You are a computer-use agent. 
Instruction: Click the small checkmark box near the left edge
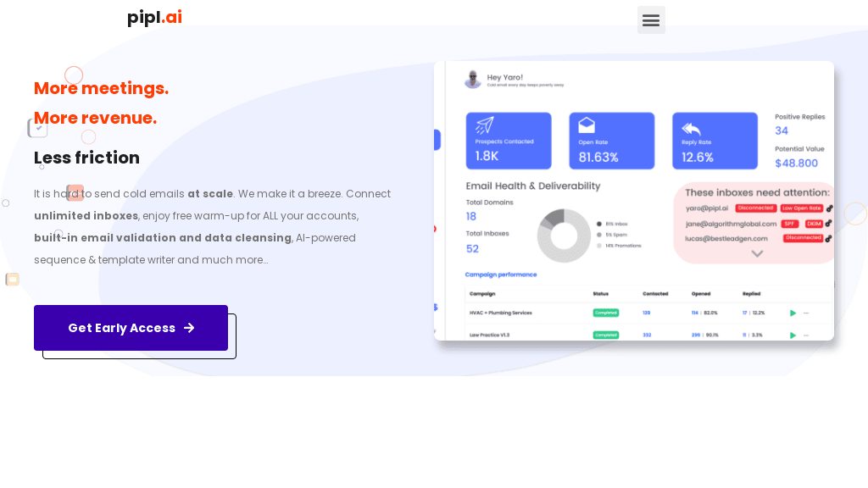coord(38,127)
